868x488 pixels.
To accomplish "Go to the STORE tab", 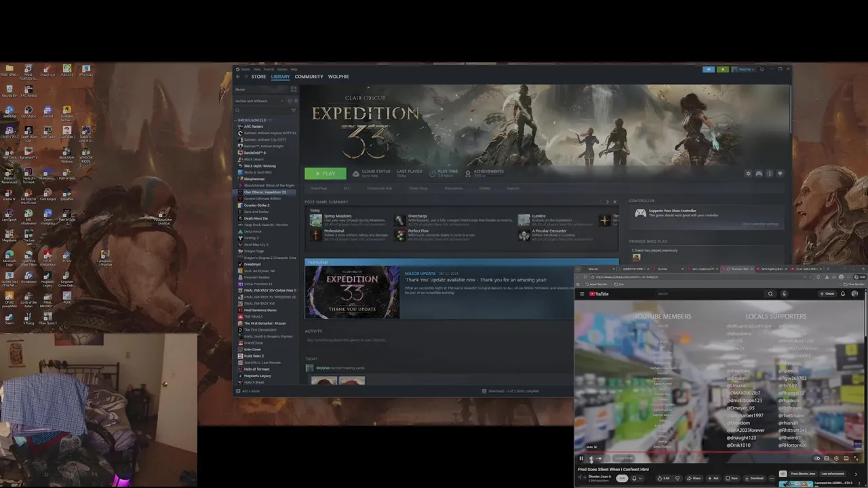I will (258, 77).
